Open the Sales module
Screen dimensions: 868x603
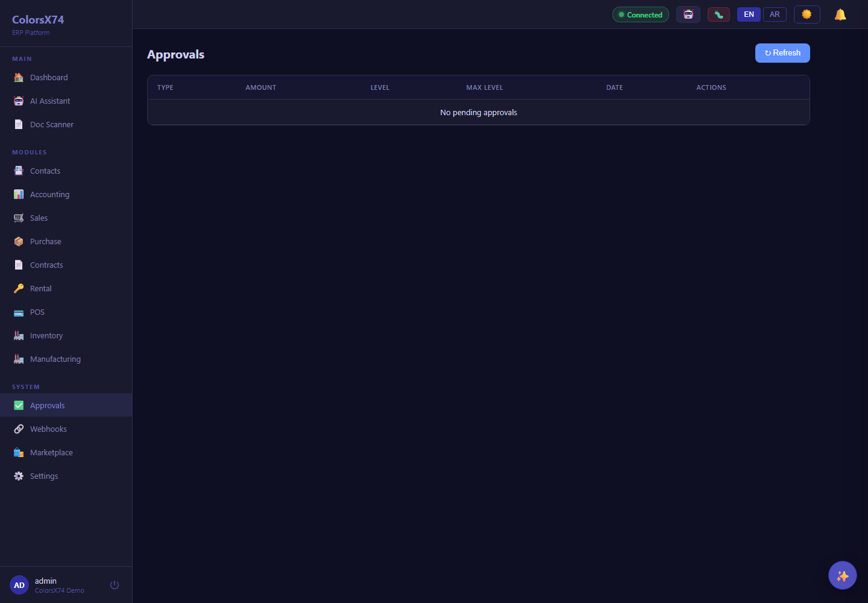pos(66,218)
